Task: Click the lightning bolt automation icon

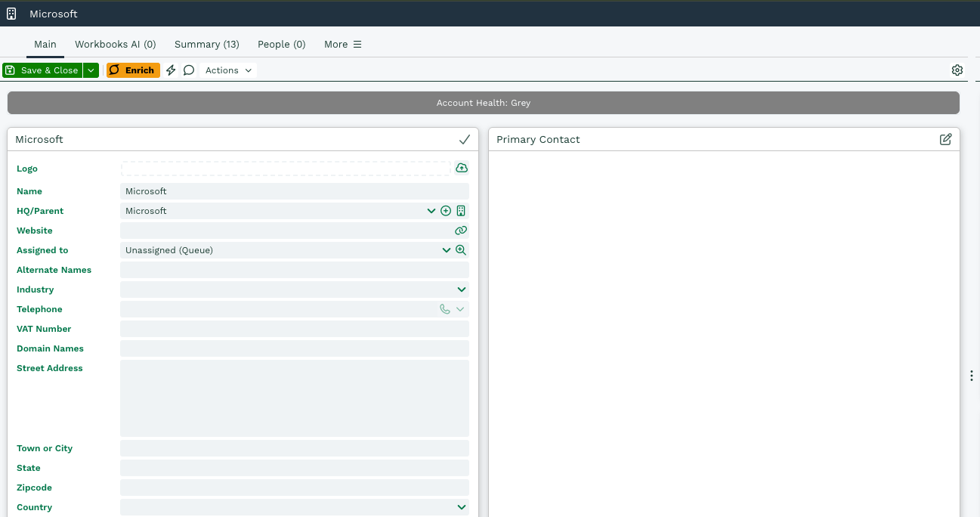Action: point(171,70)
